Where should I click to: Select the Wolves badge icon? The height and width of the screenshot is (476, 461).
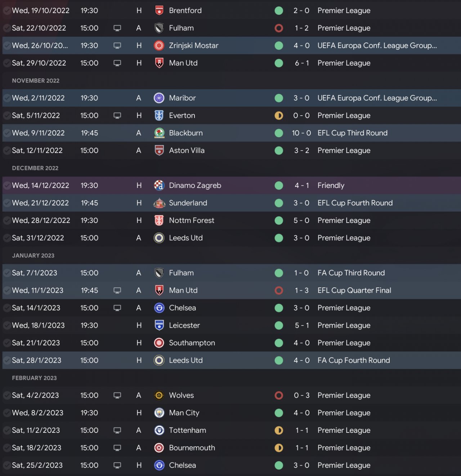(x=159, y=395)
